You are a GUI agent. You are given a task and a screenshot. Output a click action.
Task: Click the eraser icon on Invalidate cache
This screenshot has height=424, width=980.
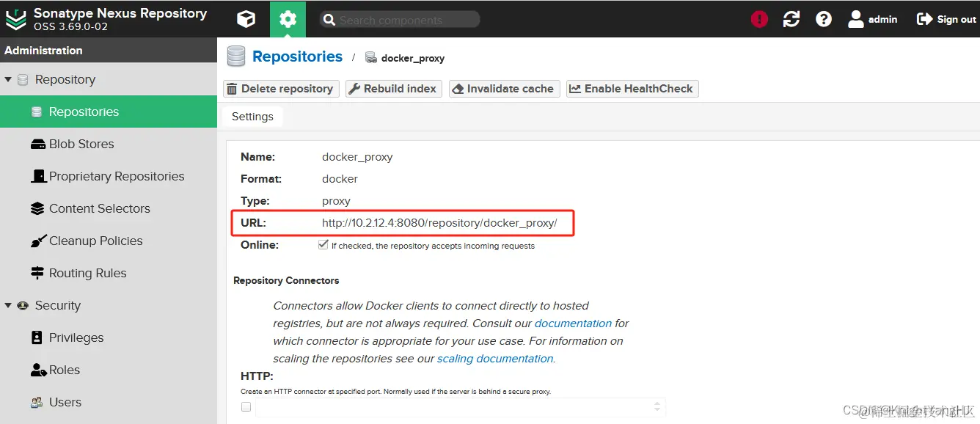tap(458, 89)
